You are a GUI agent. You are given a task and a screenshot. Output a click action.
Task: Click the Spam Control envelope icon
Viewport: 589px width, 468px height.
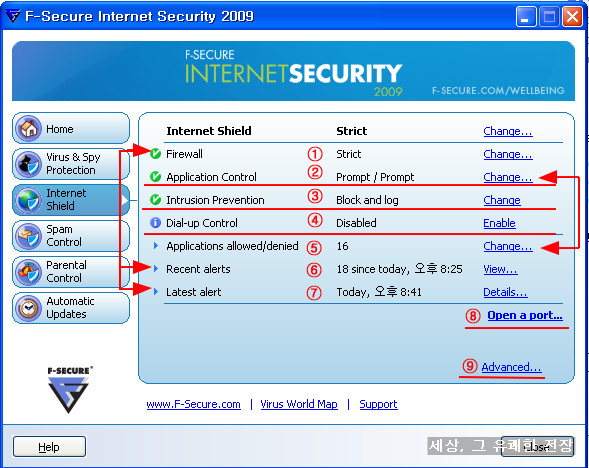coord(28,236)
